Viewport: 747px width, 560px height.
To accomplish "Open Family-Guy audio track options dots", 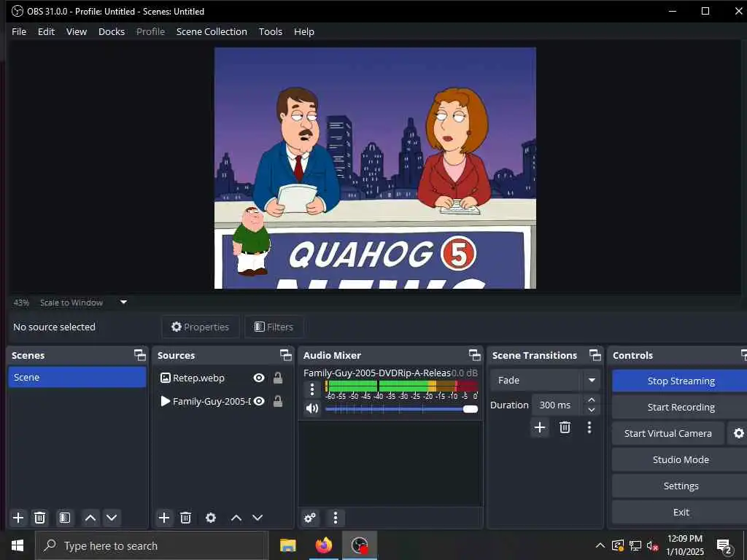I will pyautogui.click(x=312, y=389).
